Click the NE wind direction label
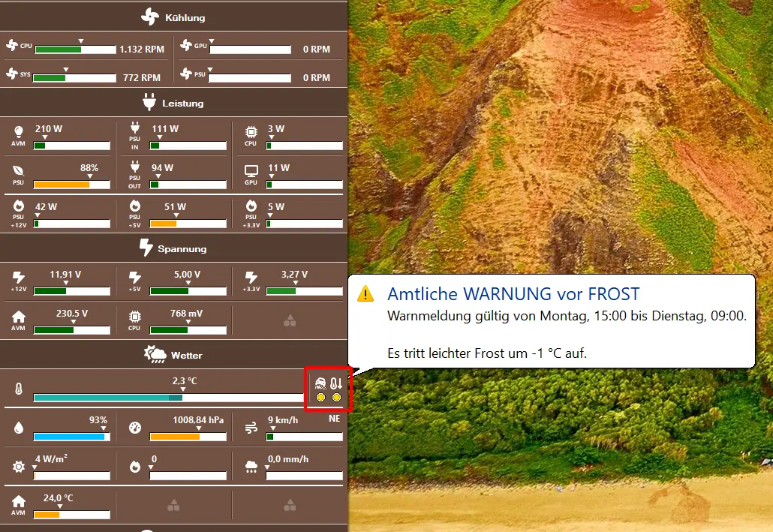773x532 pixels. 334,419
